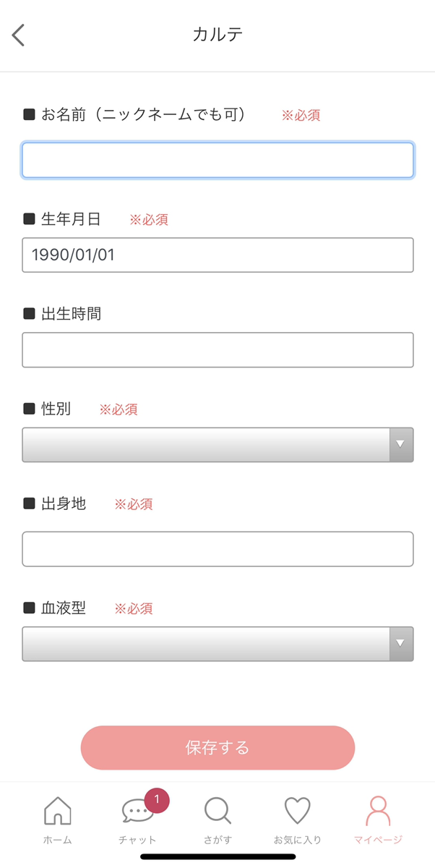Open the さがす magnifier icon
Image resolution: width=435 pixels, height=868 pixels.
coord(217,811)
